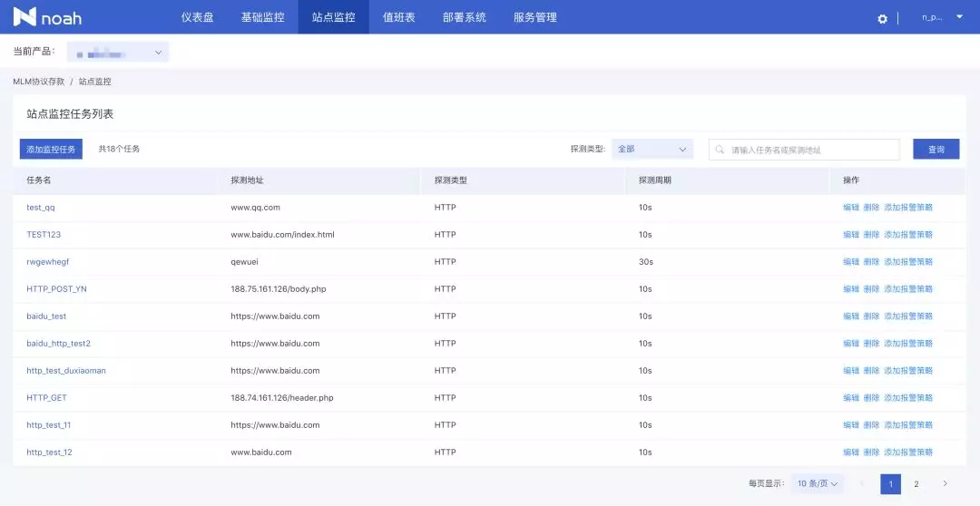This screenshot has height=506, width=980.
Task: Open the baidu_test task
Action: click(46, 316)
